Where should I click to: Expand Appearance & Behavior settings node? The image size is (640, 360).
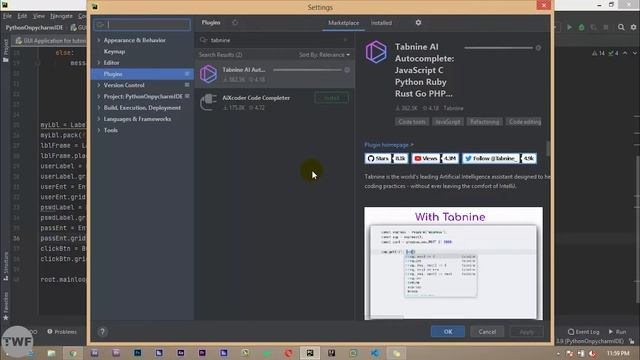[x=99, y=40]
